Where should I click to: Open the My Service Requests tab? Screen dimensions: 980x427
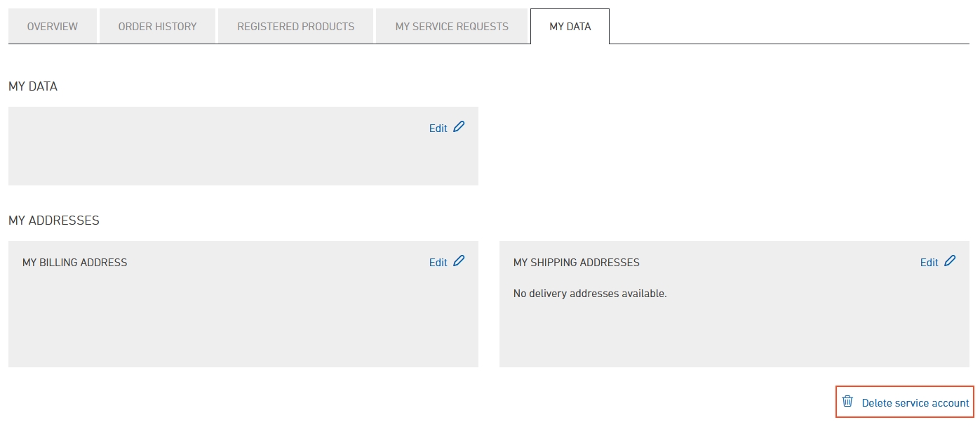pyautogui.click(x=452, y=27)
